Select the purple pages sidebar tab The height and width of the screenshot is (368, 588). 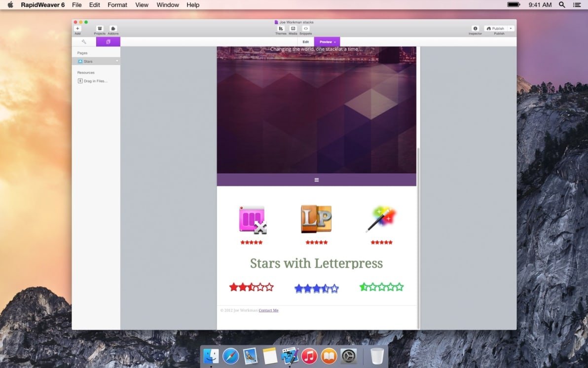click(x=108, y=42)
